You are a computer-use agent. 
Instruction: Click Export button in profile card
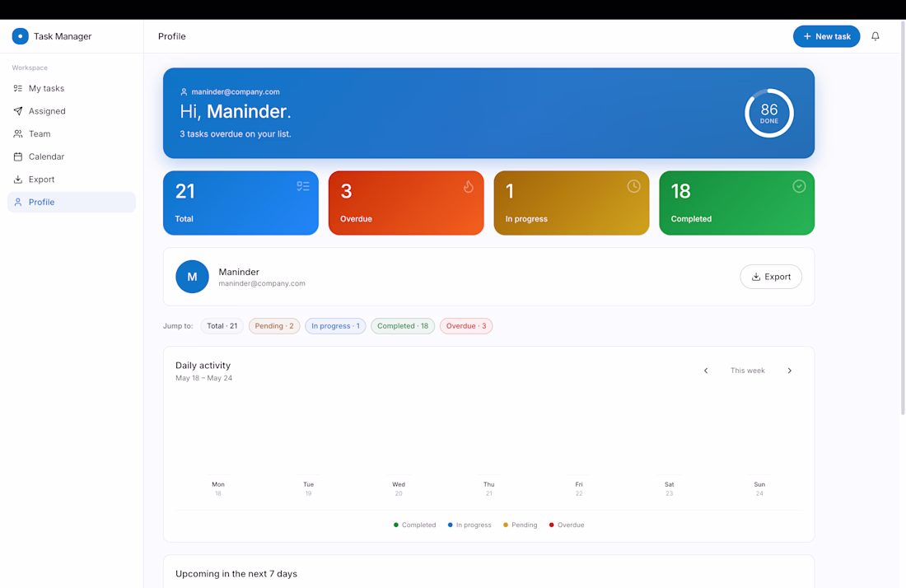pyautogui.click(x=771, y=277)
